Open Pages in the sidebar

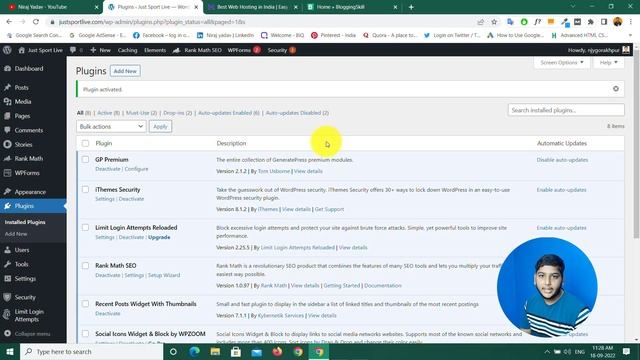(x=22, y=116)
